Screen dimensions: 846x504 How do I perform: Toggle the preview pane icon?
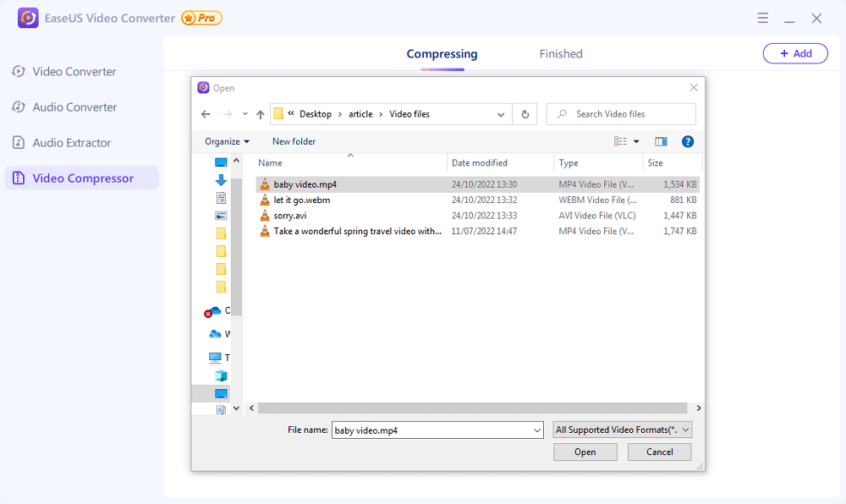point(661,141)
